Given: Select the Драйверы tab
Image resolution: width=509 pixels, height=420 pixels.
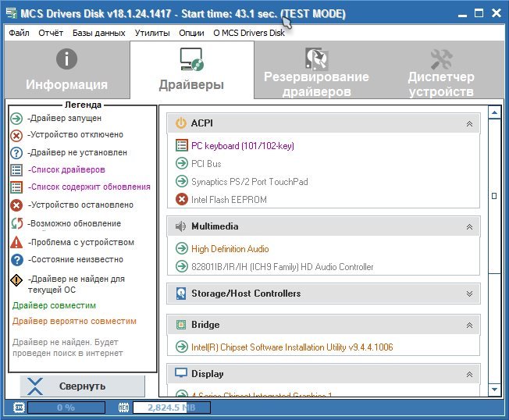Looking at the screenshot, I should [x=191, y=69].
